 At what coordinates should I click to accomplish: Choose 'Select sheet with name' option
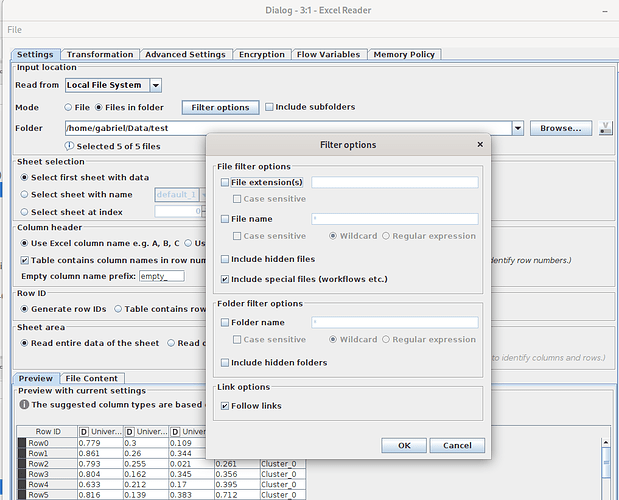coord(24,195)
